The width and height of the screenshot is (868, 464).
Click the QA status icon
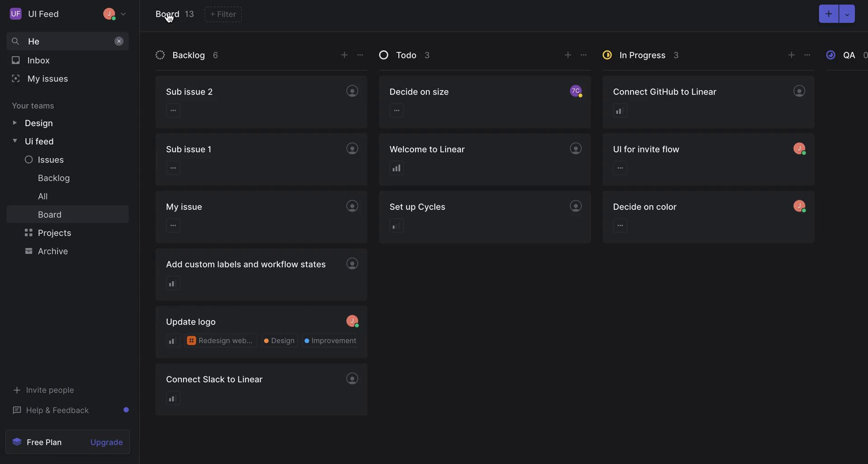[x=830, y=55]
